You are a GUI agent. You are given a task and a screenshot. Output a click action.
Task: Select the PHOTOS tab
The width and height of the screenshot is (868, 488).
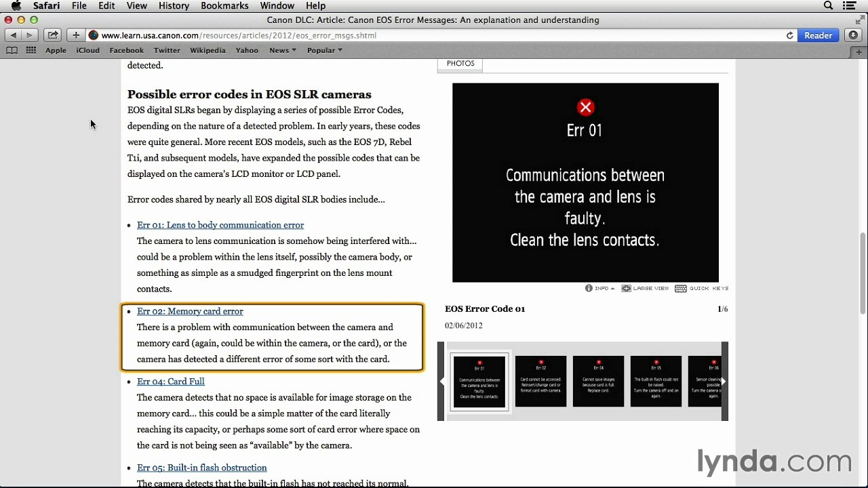tap(460, 64)
